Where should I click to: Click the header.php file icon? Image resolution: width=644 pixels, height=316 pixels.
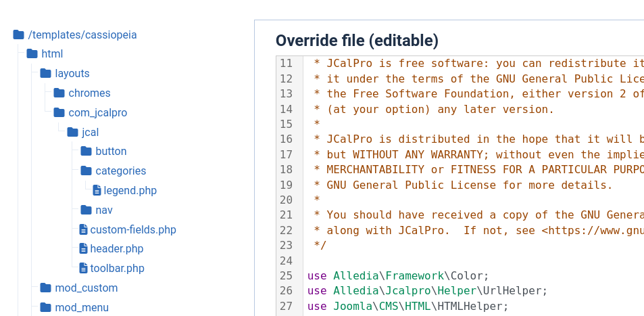pos(83,249)
